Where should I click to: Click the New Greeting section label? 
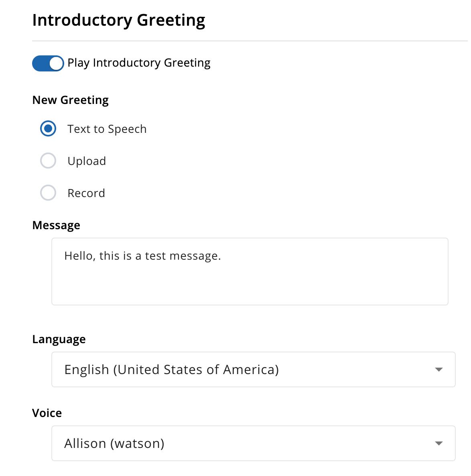pos(70,100)
